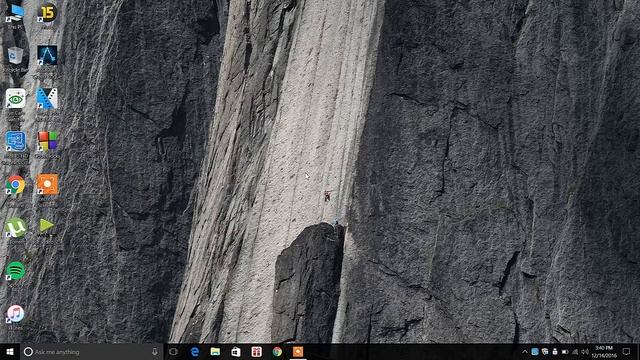Image resolution: width=640 pixels, height=360 pixels.
Task: Open the Action Center notifications
Action: click(x=627, y=352)
